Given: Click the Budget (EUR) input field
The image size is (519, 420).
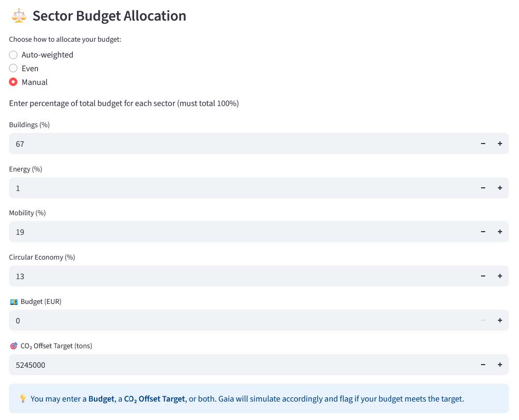Looking at the screenshot, I should coord(237,320).
